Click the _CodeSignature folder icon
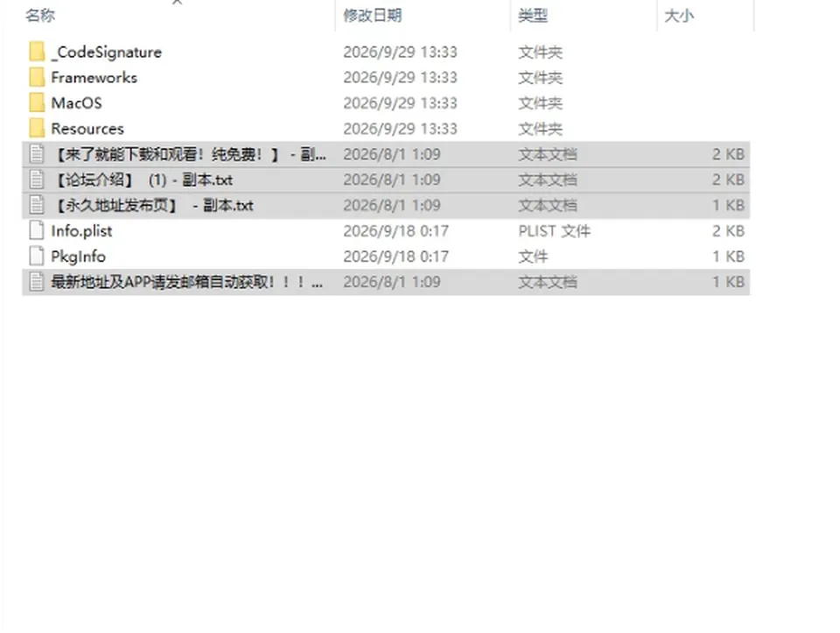 click(37, 52)
